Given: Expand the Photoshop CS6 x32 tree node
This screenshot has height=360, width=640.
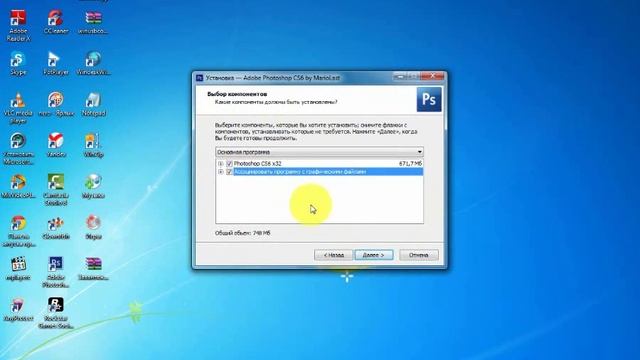Looking at the screenshot, I should (x=220, y=164).
